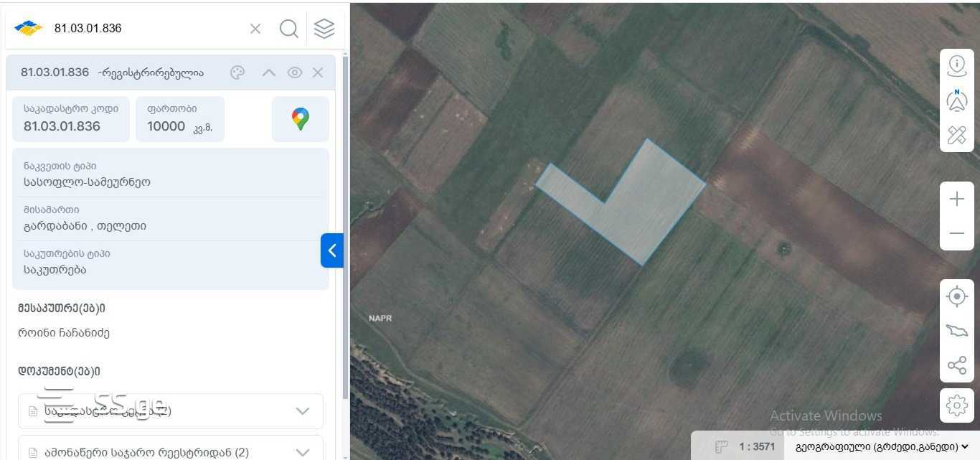Collapse the parcel 81.03.01.836 details card
Screen dimensions: 980x460
269,72
